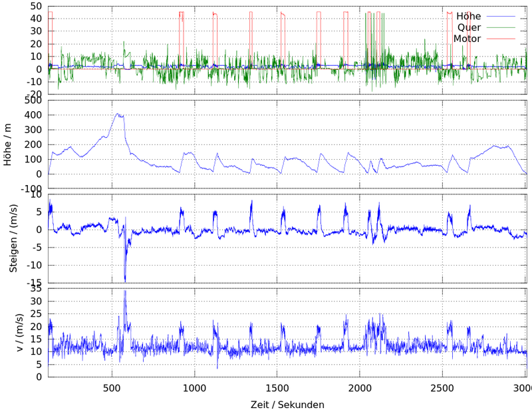Open the Zeit / Sekunden axis label
This screenshot has width=532, height=414.
point(287,405)
